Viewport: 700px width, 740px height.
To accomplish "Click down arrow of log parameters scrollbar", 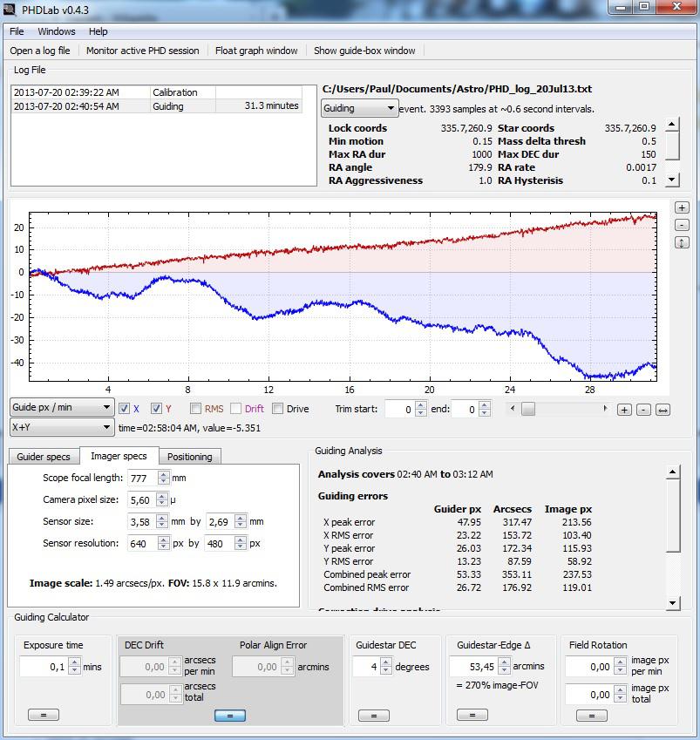I will pyautogui.click(x=672, y=180).
